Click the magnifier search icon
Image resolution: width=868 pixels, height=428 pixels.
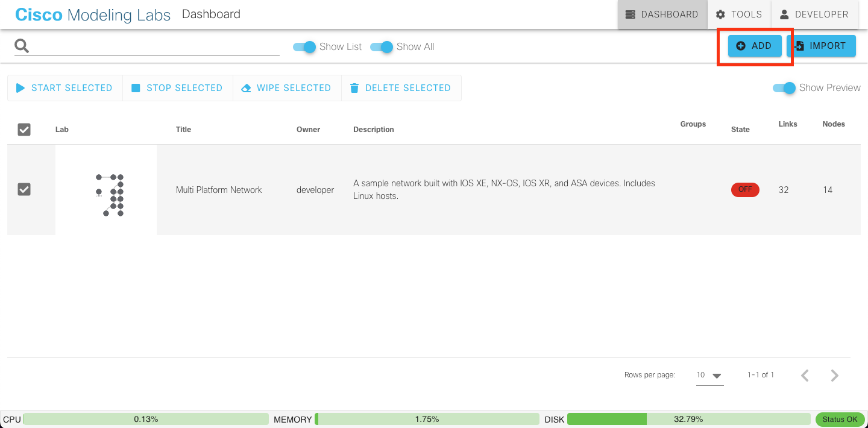click(x=22, y=46)
